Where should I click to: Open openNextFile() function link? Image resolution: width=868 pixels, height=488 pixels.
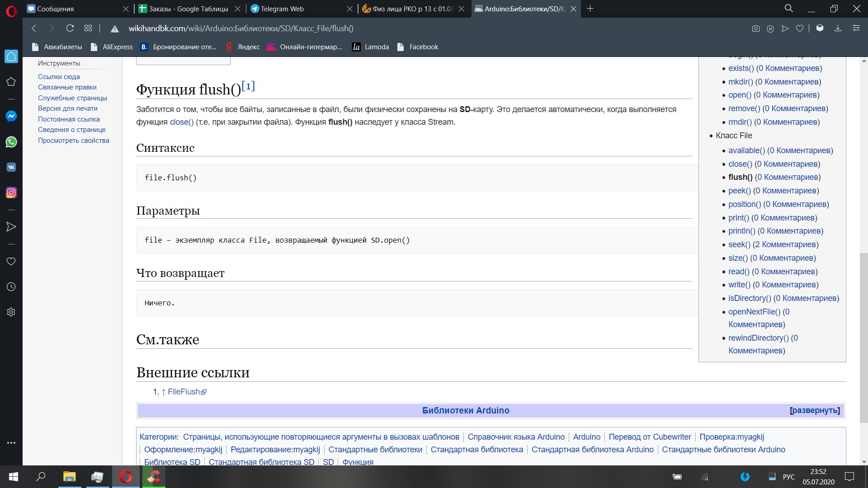754,312
